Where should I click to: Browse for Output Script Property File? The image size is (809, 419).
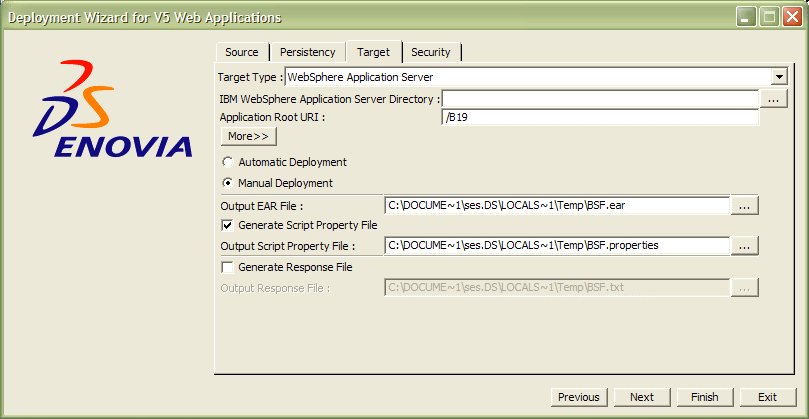click(x=744, y=246)
